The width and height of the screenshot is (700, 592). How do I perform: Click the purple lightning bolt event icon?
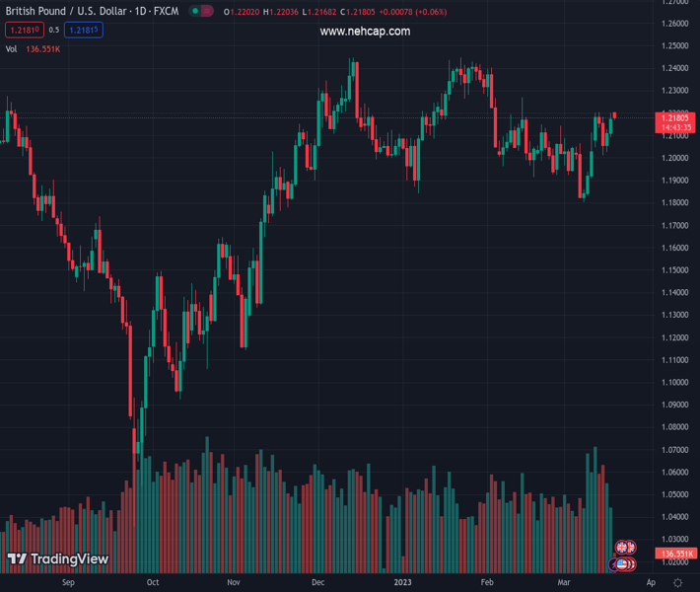tap(613, 564)
